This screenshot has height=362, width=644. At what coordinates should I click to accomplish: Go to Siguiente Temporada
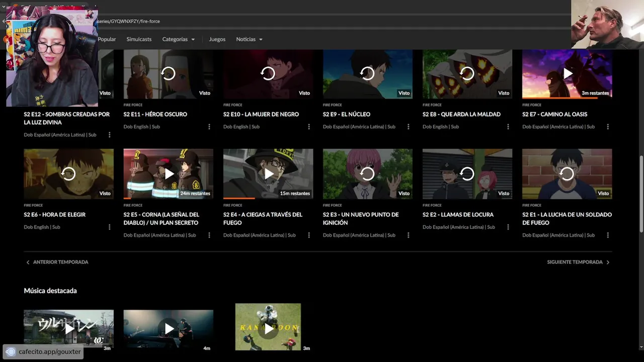[579, 262]
